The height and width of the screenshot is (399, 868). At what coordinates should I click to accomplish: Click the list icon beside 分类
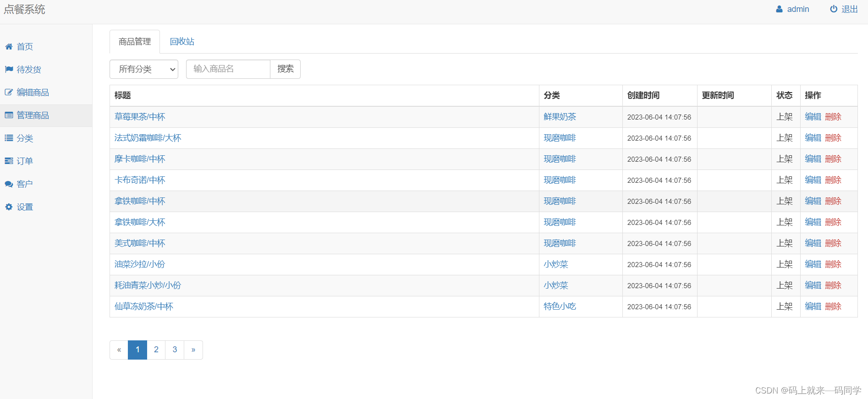[9, 138]
